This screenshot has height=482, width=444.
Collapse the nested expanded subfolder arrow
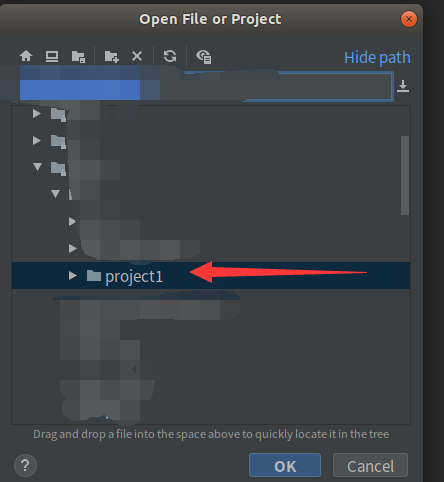tap(56, 193)
